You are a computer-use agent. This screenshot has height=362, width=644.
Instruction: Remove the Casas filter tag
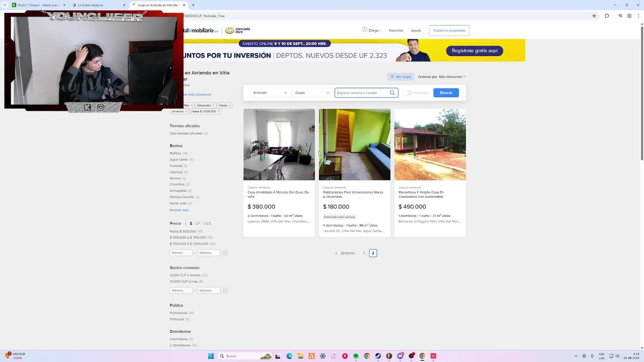pos(229,105)
